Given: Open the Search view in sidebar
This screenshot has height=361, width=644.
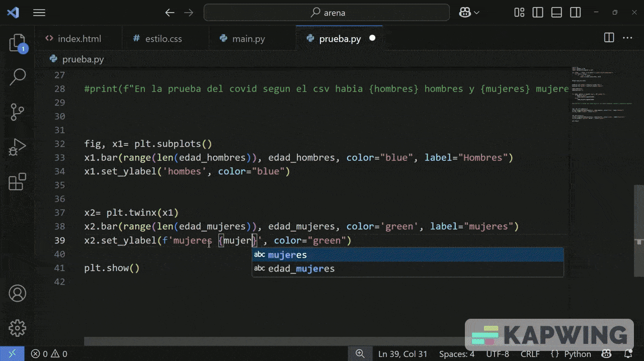Looking at the screenshot, I should coord(17,77).
